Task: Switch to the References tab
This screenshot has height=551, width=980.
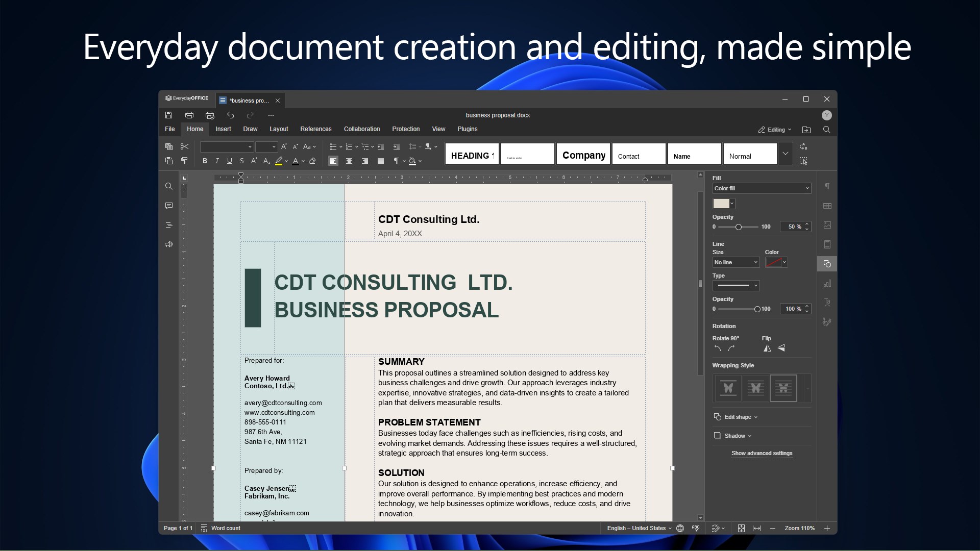Action: click(x=315, y=129)
